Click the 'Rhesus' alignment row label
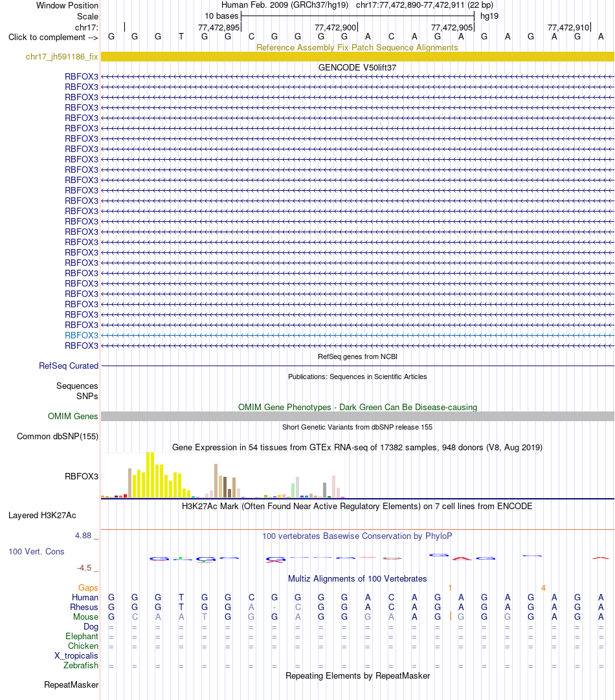The image size is (615, 700). [84, 607]
